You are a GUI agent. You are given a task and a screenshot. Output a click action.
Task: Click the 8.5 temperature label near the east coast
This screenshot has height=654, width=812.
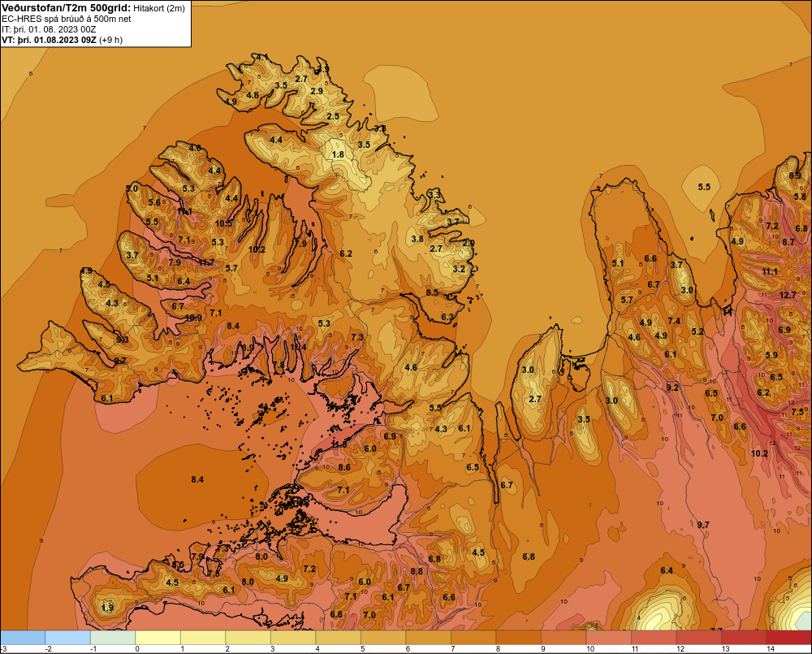point(432,292)
